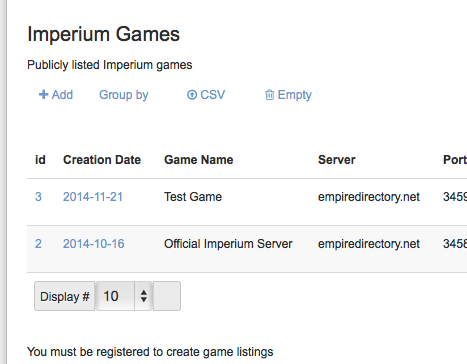Sort by Server column header
Viewport: 467px width, 364px height.
[337, 160]
